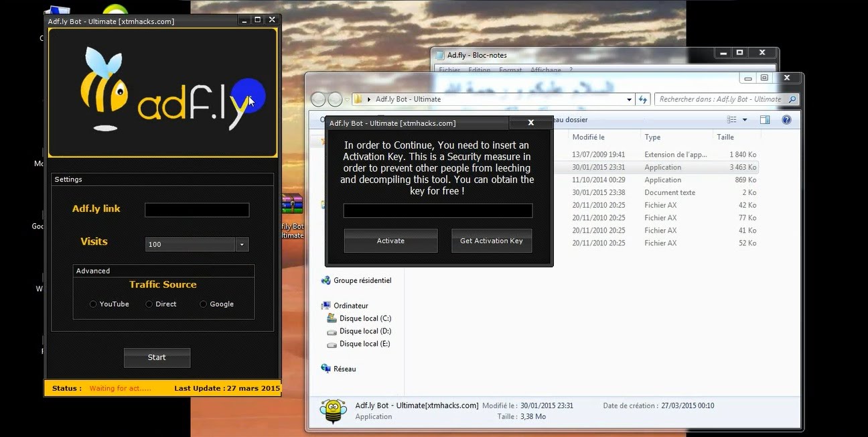The height and width of the screenshot is (437, 868).
Task: Select the 869 Ko Application row
Action: 656,180
